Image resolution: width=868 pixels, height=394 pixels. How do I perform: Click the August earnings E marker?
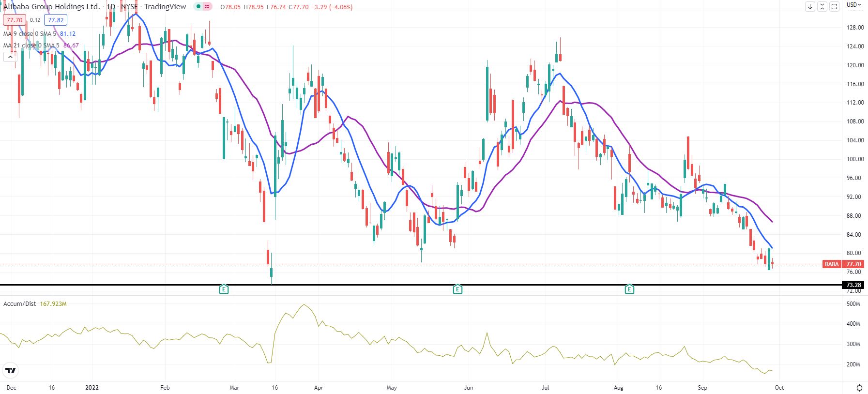pyautogui.click(x=629, y=289)
